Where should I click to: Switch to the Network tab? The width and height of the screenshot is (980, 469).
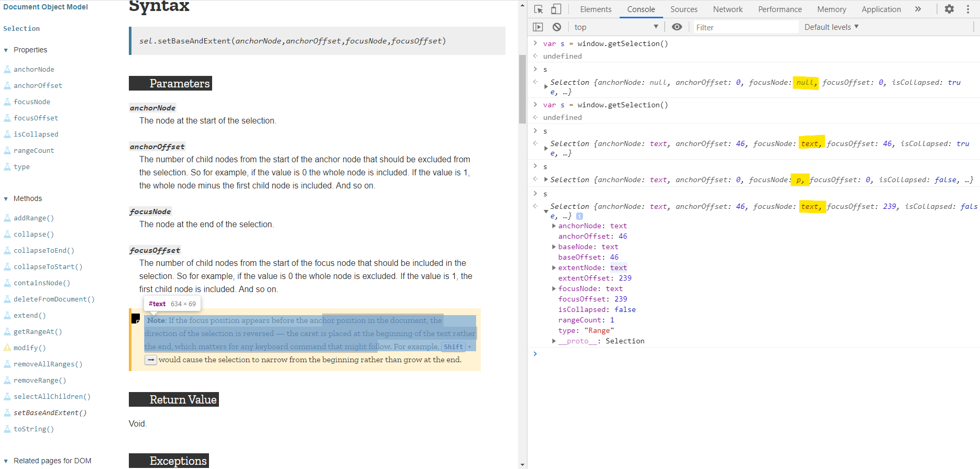[x=728, y=9]
